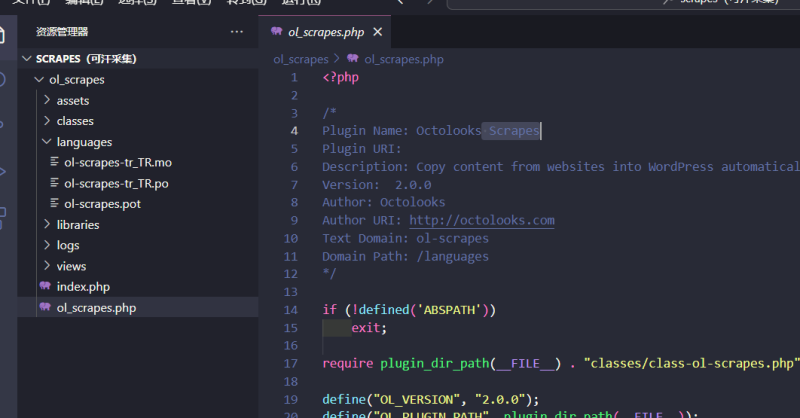The width and height of the screenshot is (800, 418).
Task: Expand the classes folder
Action: coord(47,121)
